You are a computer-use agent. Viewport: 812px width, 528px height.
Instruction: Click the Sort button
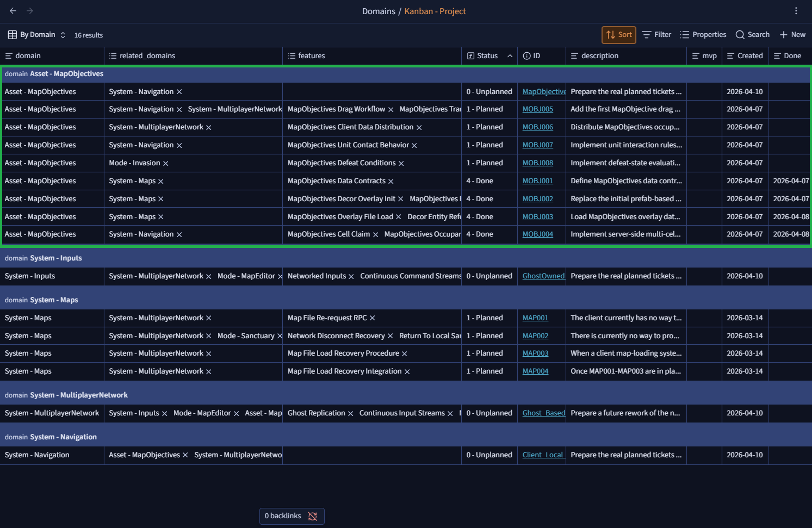(x=619, y=35)
